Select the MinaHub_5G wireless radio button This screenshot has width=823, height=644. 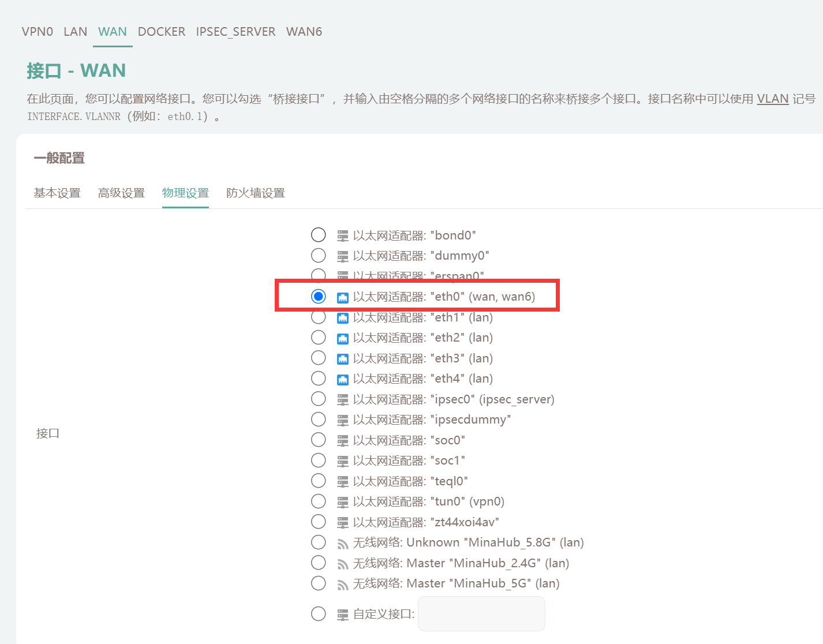[x=318, y=583]
